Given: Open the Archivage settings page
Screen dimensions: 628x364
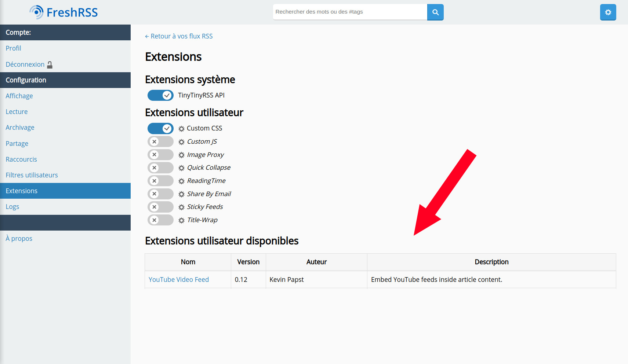Looking at the screenshot, I should (x=65, y=128).
